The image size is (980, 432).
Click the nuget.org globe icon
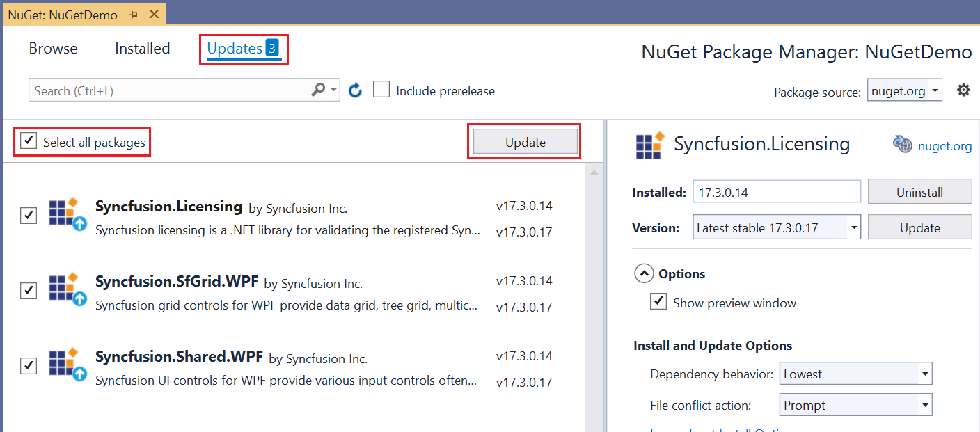coord(903,144)
